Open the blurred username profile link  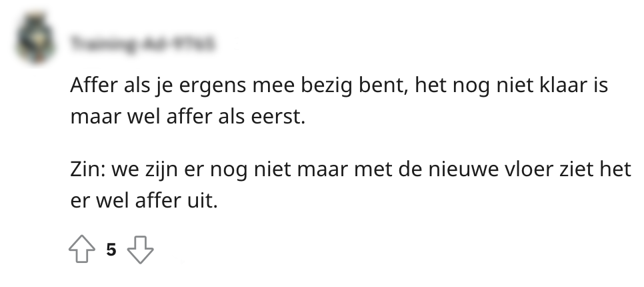[144, 45]
